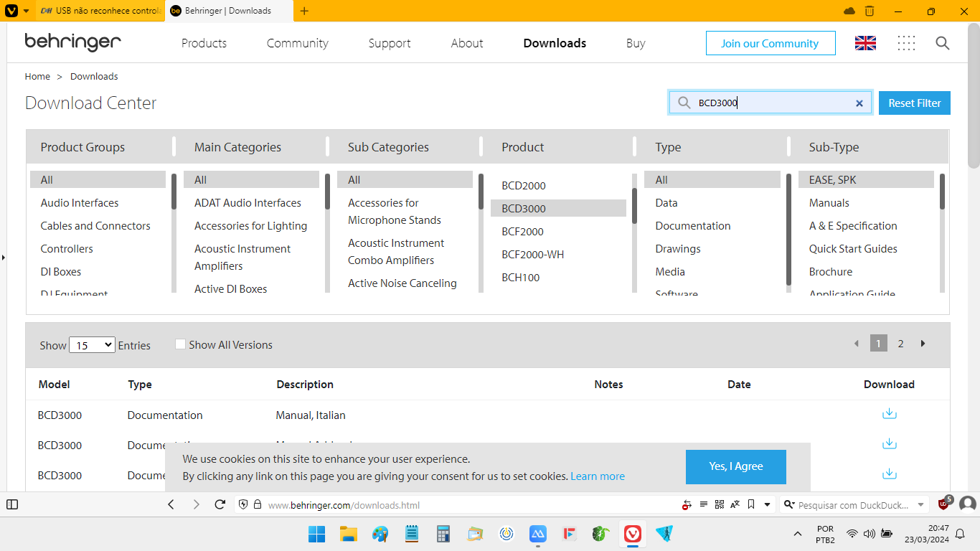Go to results page 2

pyautogui.click(x=900, y=344)
